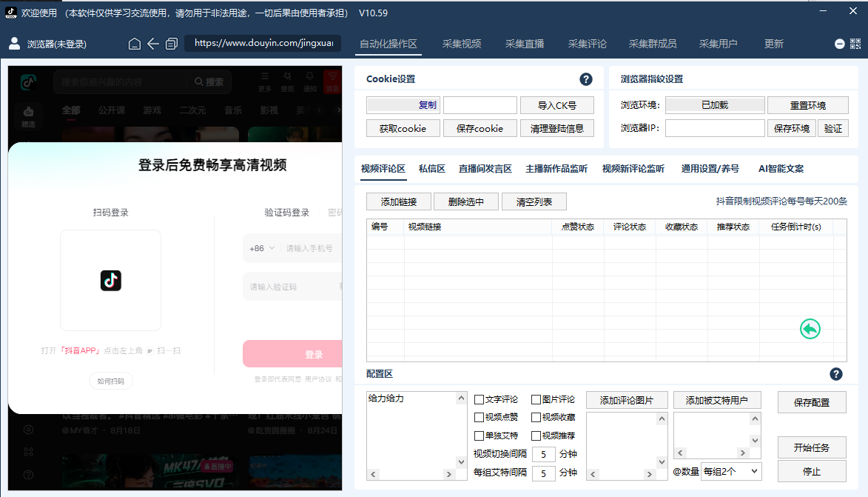Click the 浏览器IP input field
Viewport: 868px width, 497px height.
715,129
